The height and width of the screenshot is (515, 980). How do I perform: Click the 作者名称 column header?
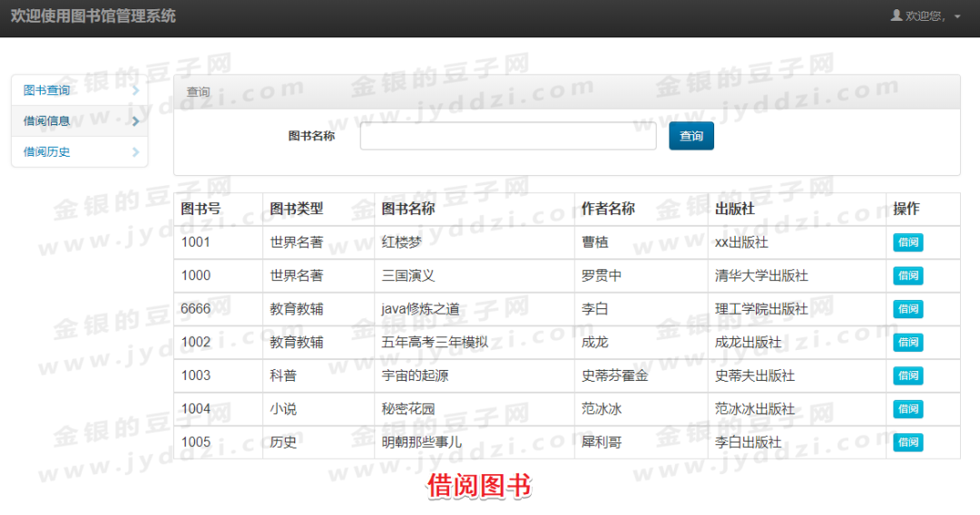(607, 209)
